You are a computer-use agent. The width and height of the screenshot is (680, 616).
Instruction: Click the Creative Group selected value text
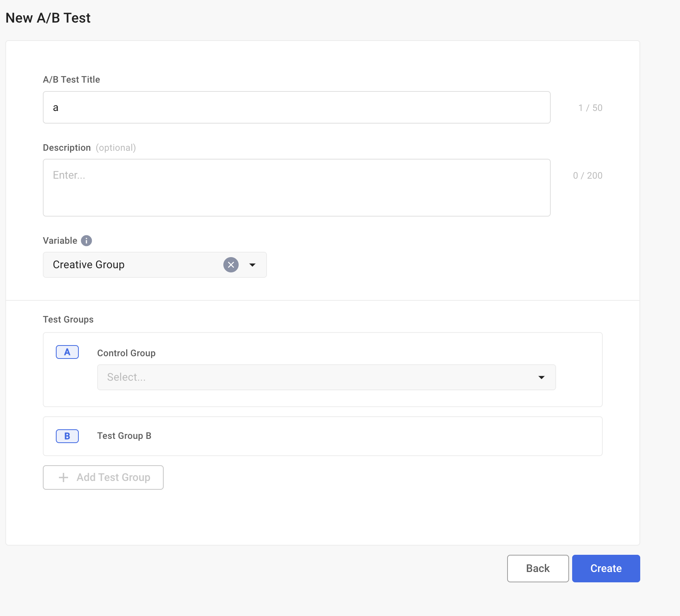[x=89, y=265]
